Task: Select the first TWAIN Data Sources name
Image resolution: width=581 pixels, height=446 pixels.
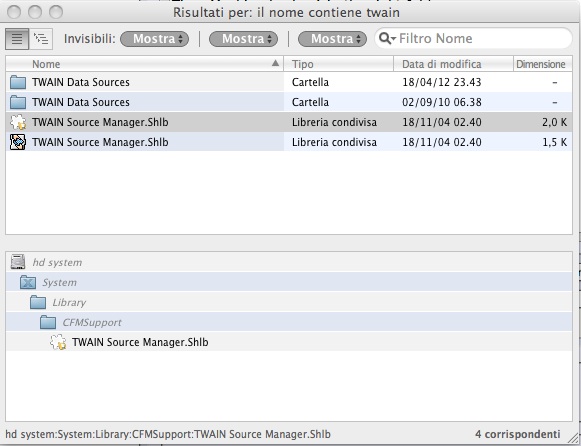Action: pos(81,82)
